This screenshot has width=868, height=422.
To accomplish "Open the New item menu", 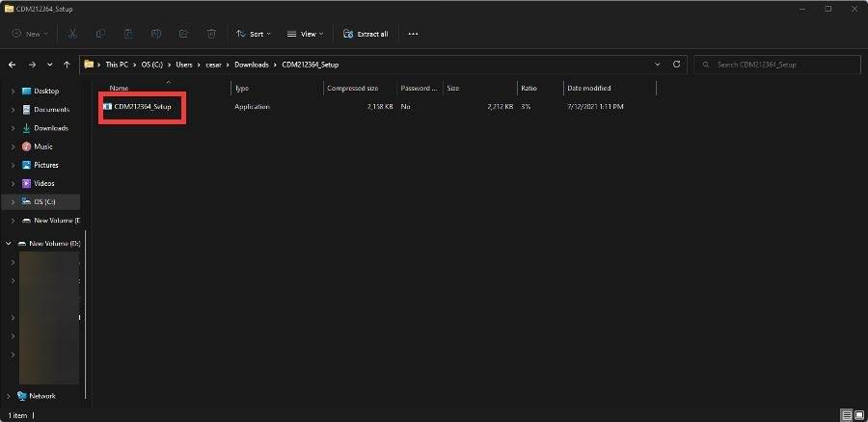I will 30,34.
